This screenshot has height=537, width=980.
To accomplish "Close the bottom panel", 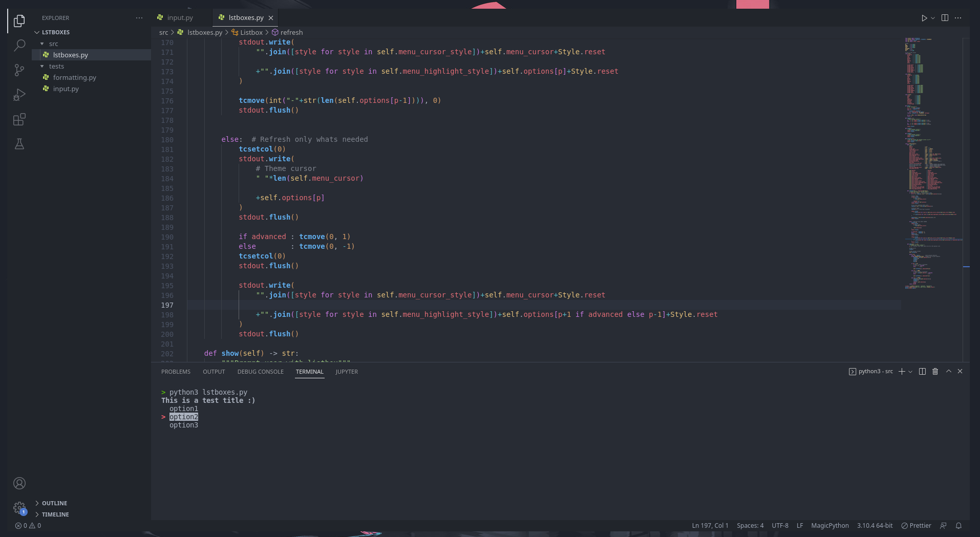I will pos(960,372).
